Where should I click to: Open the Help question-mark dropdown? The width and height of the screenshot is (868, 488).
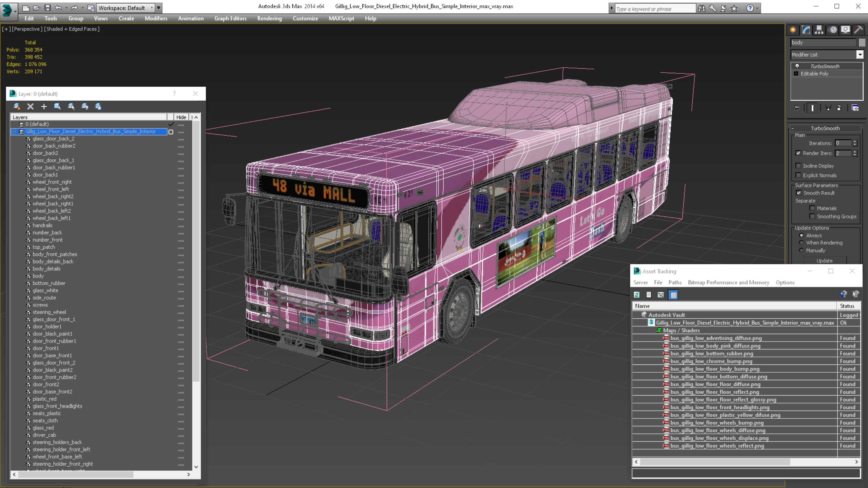pos(757,8)
